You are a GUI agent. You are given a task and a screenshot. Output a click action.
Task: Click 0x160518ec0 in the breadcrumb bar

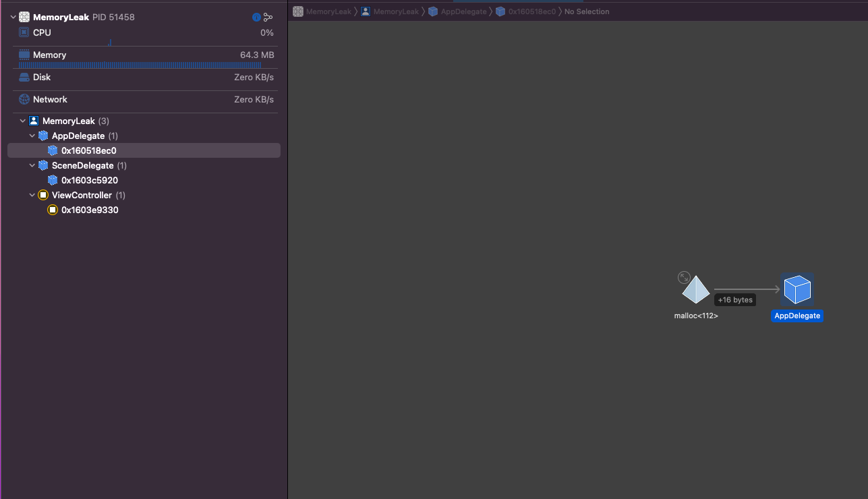[531, 11]
